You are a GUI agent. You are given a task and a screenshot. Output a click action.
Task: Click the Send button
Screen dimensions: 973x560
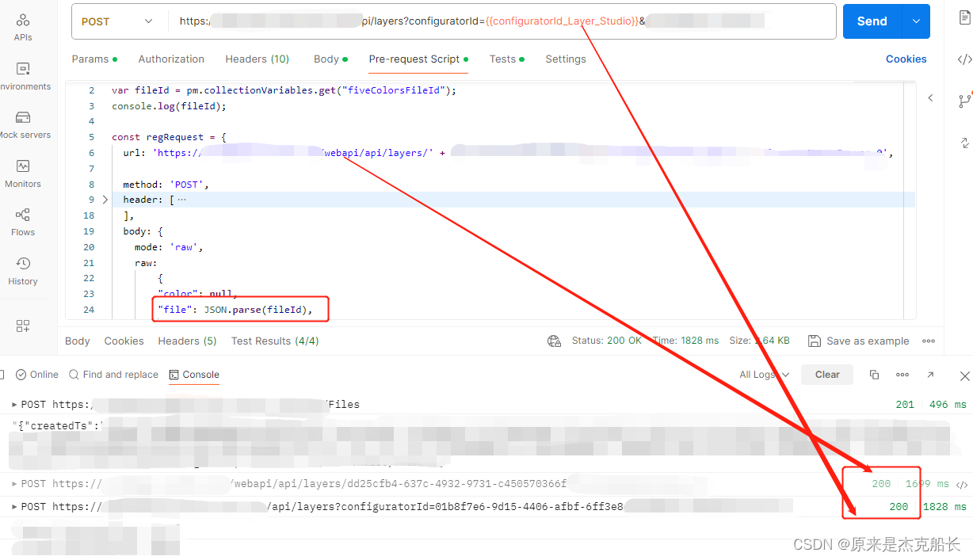872,21
